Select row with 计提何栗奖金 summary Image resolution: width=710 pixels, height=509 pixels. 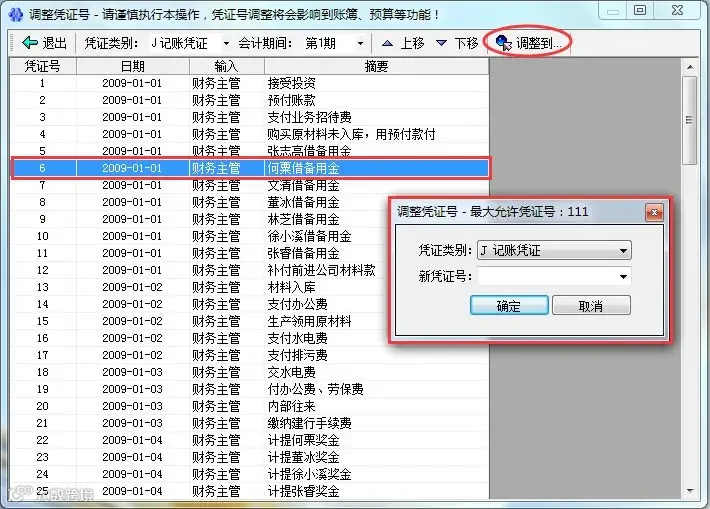coord(249,440)
